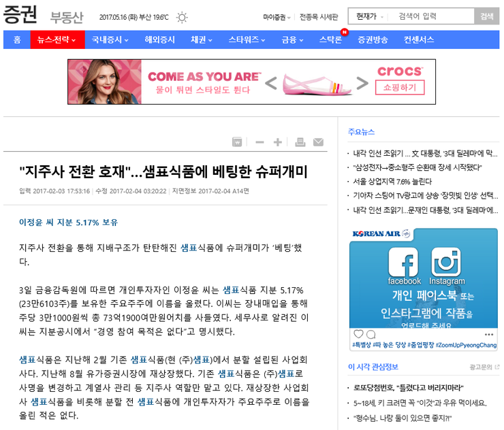Click 이 시각 관심정보 heading
The width and height of the screenshot is (504, 430).
tap(373, 367)
